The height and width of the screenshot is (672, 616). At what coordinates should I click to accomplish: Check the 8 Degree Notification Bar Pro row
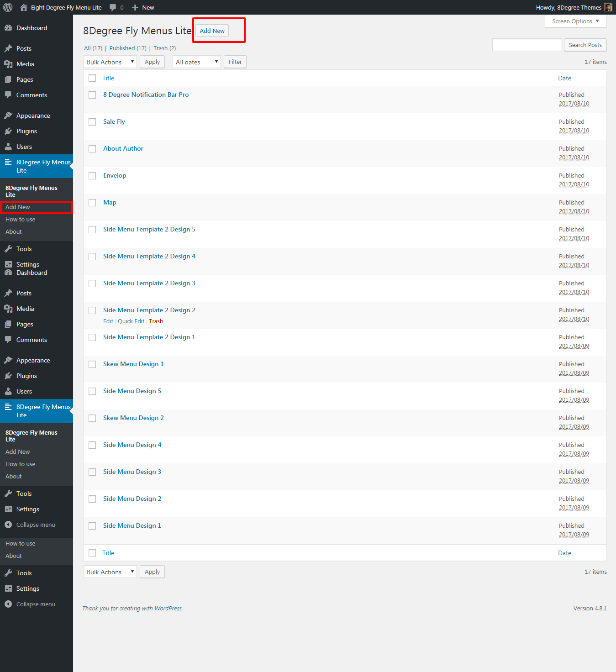tap(92, 95)
